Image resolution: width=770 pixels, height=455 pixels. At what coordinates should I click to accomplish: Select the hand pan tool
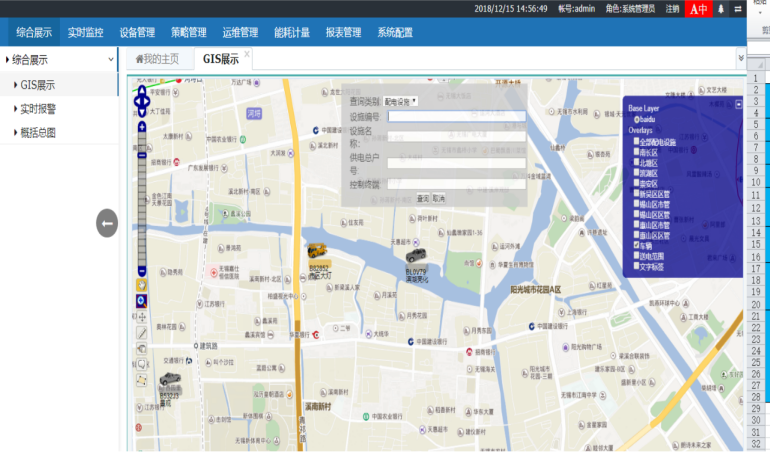(141, 285)
